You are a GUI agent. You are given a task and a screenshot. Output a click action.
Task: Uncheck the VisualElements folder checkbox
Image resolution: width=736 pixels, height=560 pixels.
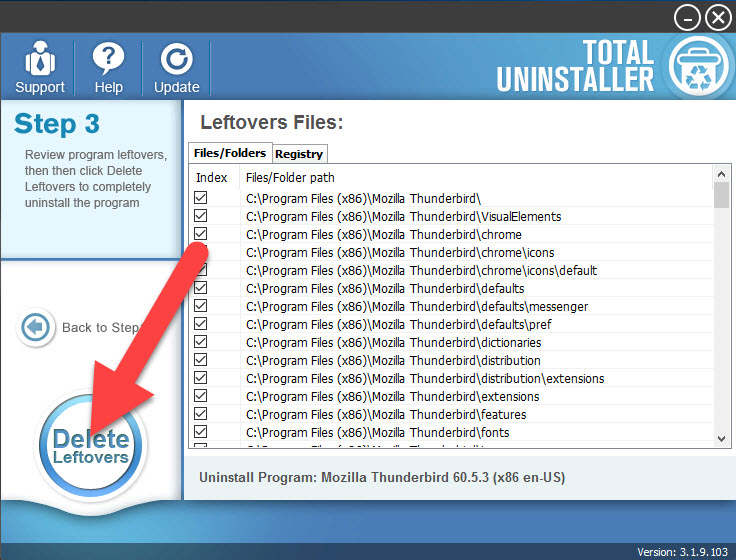point(200,216)
